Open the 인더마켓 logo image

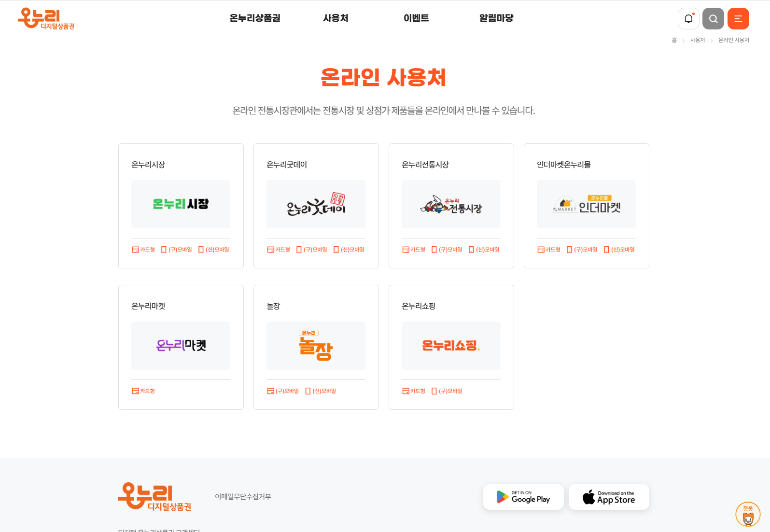tap(586, 204)
